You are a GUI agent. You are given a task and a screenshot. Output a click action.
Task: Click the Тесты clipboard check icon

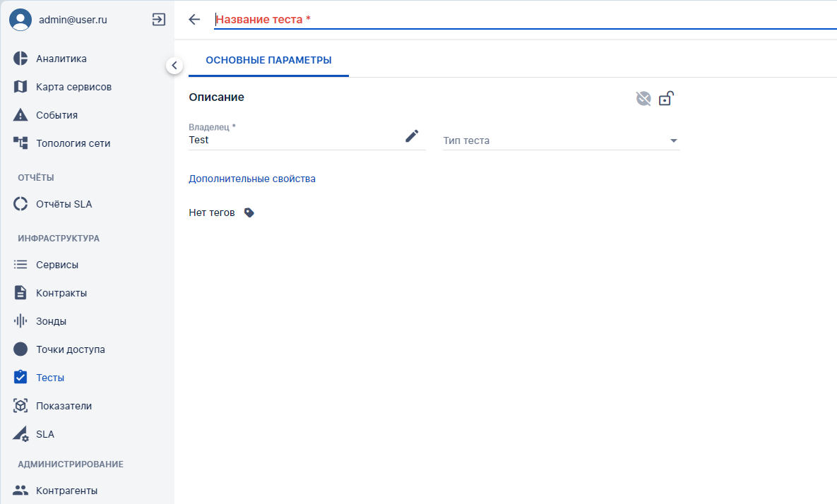(20, 377)
